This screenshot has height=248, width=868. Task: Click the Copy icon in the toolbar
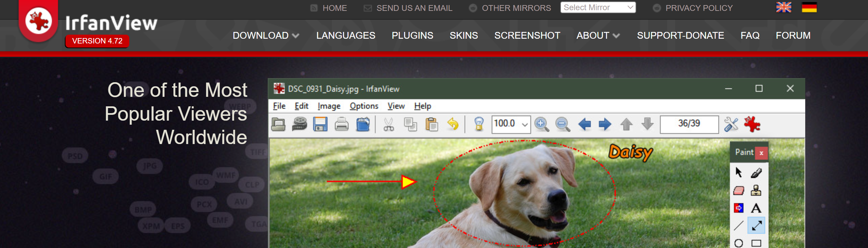(410, 124)
